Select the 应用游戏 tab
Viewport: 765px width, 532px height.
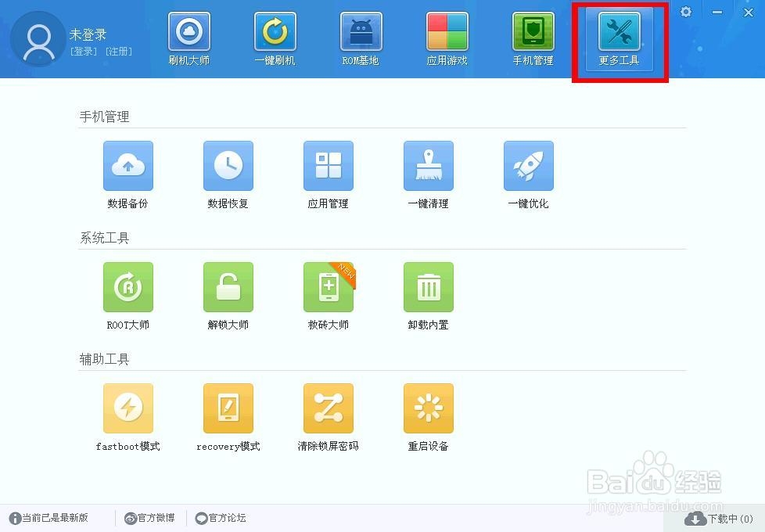pyautogui.click(x=447, y=39)
